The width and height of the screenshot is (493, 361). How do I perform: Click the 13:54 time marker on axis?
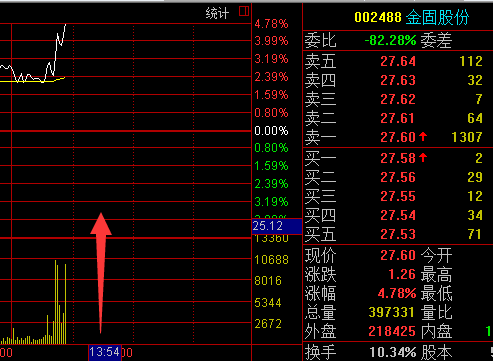click(104, 352)
